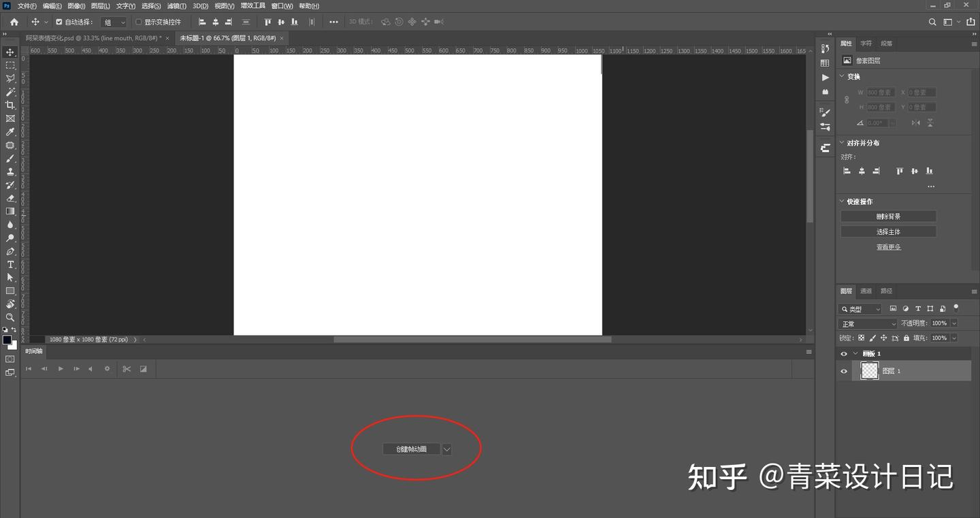Select the Type tool
Image resolution: width=980 pixels, height=518 pixels.
point(10,265)
